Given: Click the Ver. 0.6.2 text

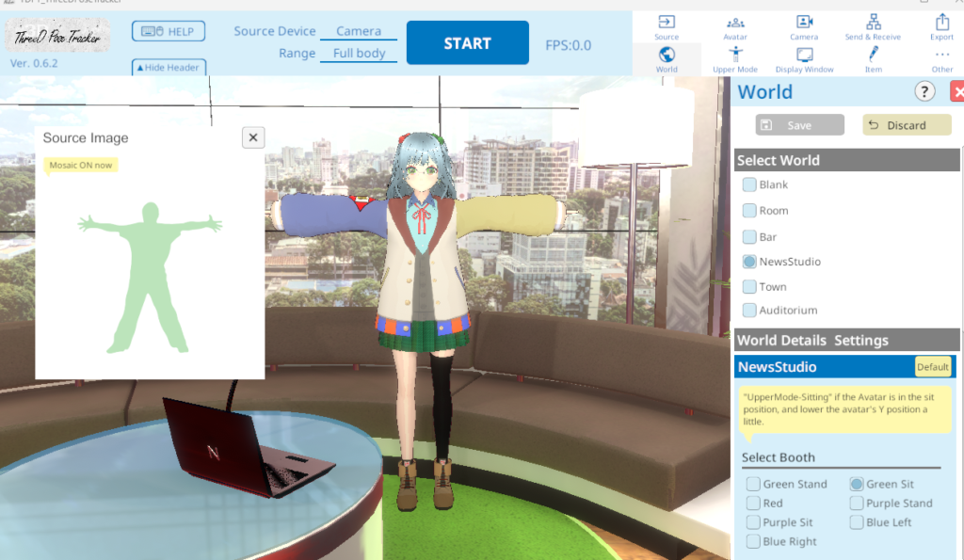Looking at the screenshot, I should [34, 63].
